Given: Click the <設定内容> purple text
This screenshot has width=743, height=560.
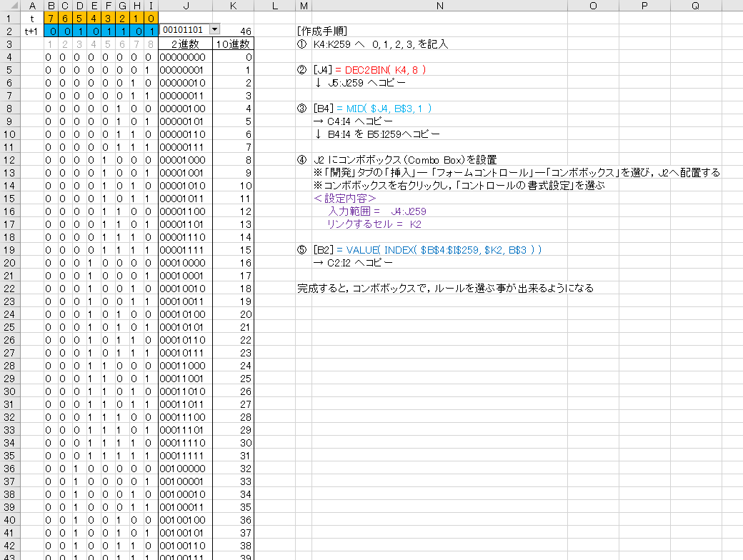Looking at the screenshot, I should pyautogui.click(x=344, y=199).
